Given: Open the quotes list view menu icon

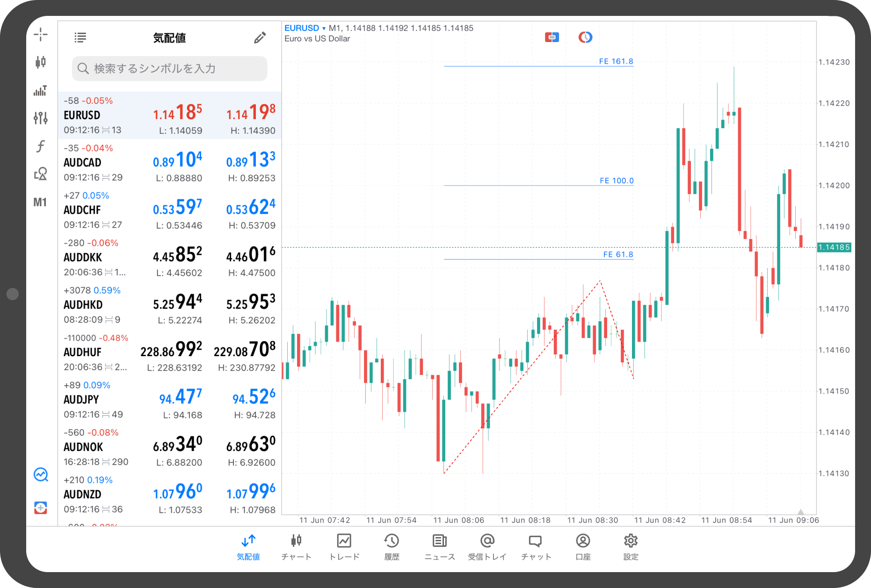Looking at the screenshot, I should (x=80, y=38).
